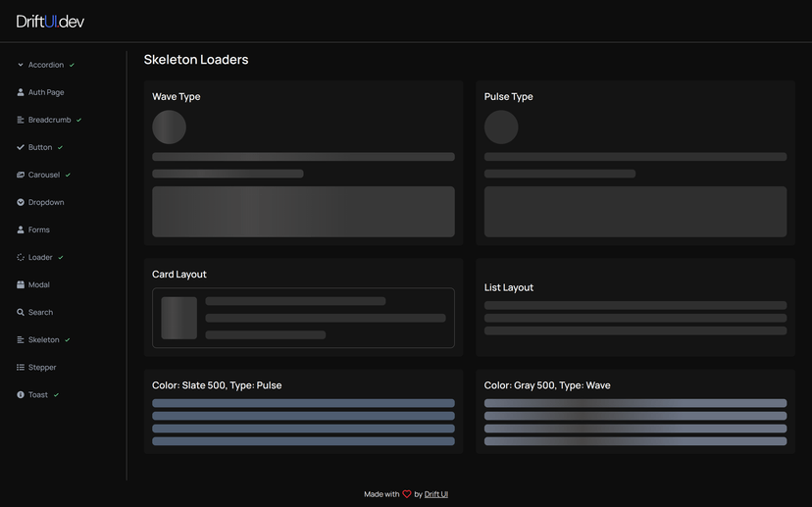Image resolution: width=812 pixels, height=507 pixels.
Task: Click the green check beside Skeleton
Action: click(68, 339)
